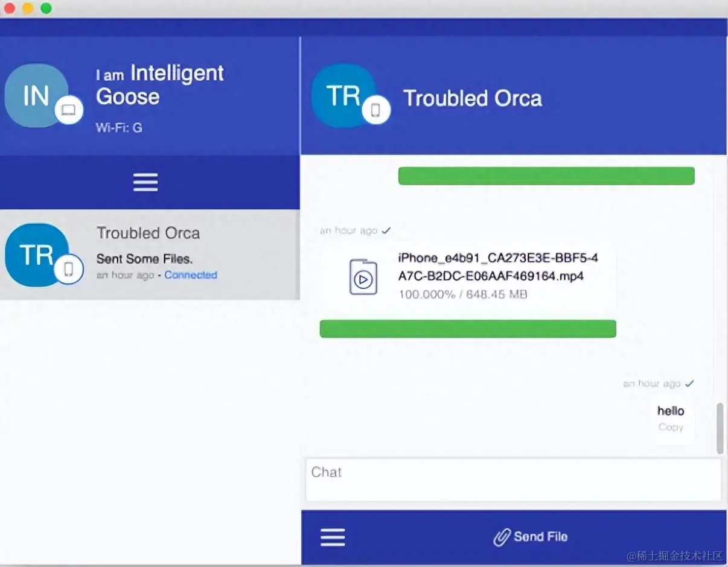Viewport: 728px width, 567px height.
Task: Click the phone badge on the header TR avatar
Action: (376, 110)
